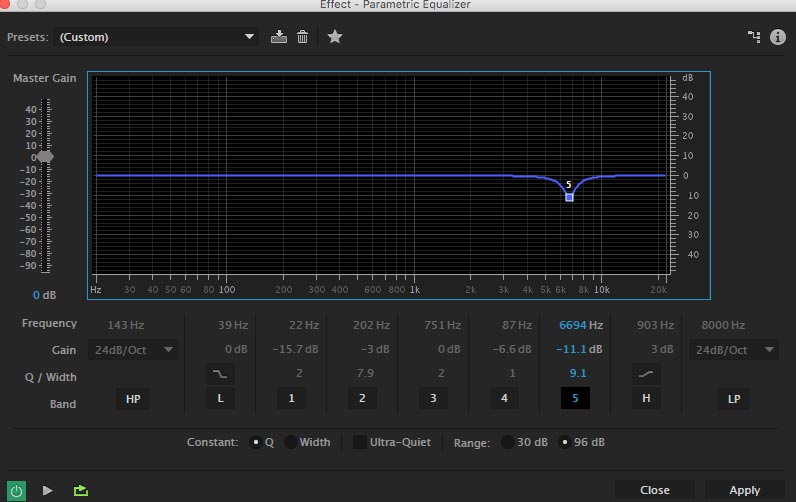Click the 7.9 Q value
Image resolution: width=796 pixels, height=502 pixels.
[x=365, y=374]
